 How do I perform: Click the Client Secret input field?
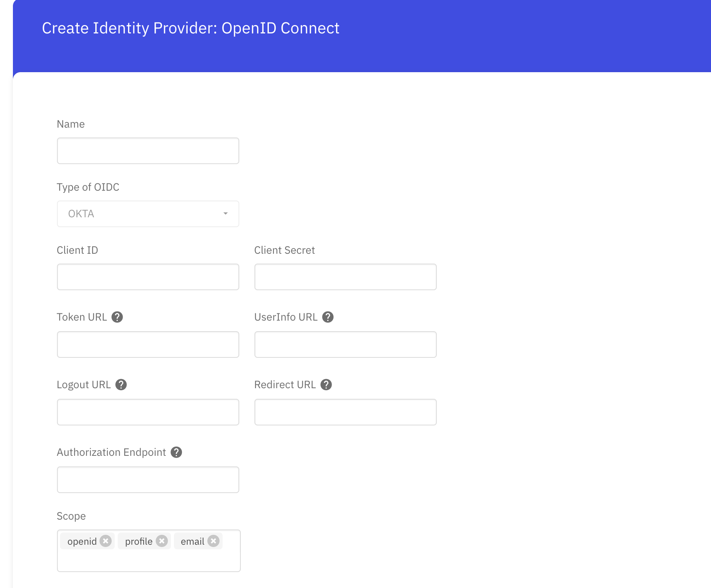pos(345,277)
